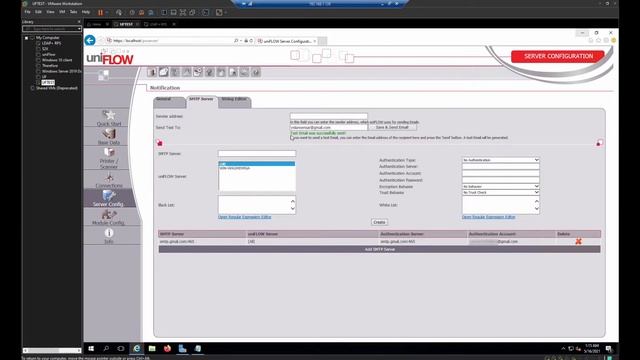
Task: Open the power options arrow beside pause
Action: (107, 12)
